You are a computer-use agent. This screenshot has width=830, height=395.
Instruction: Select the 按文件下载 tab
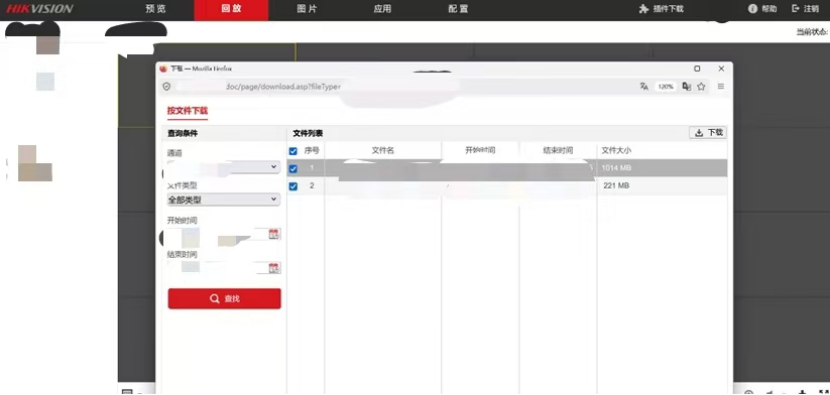pos(187,111)
